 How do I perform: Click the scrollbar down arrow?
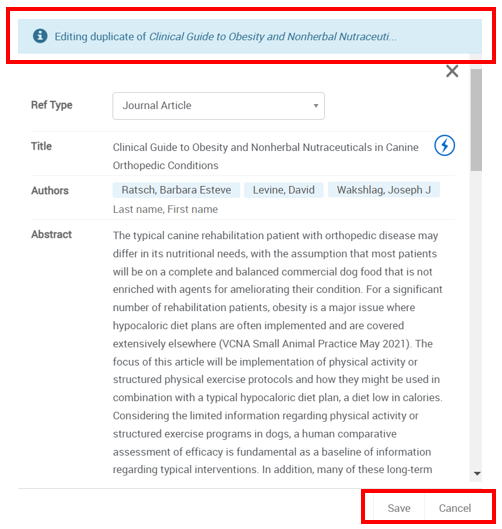[x=477, y=473]
